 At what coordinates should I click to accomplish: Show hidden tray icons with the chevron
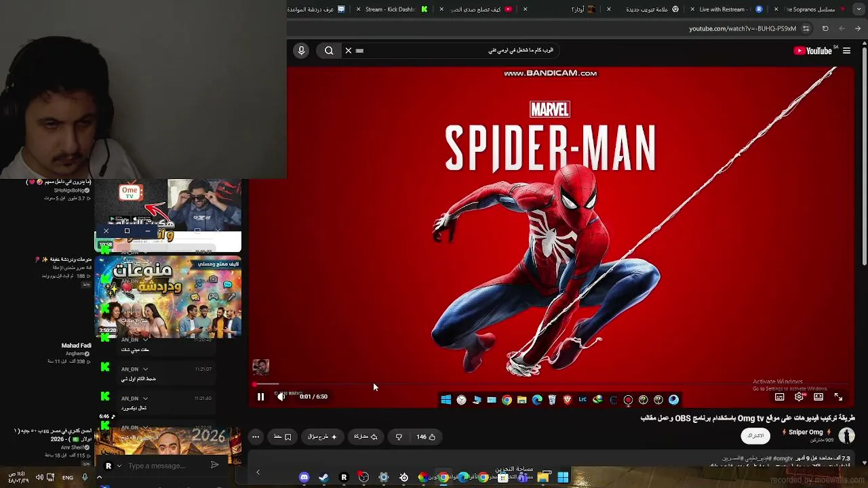click(x=99, y=477)
